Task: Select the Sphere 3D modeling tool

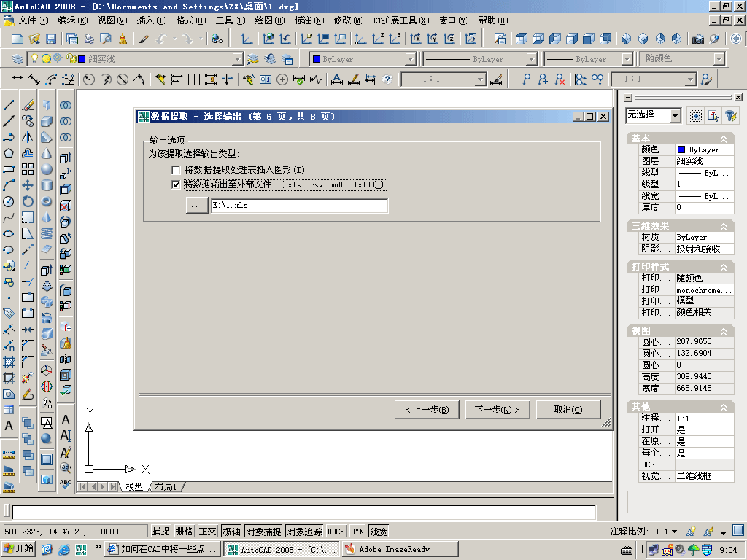Action: point(47,169)
